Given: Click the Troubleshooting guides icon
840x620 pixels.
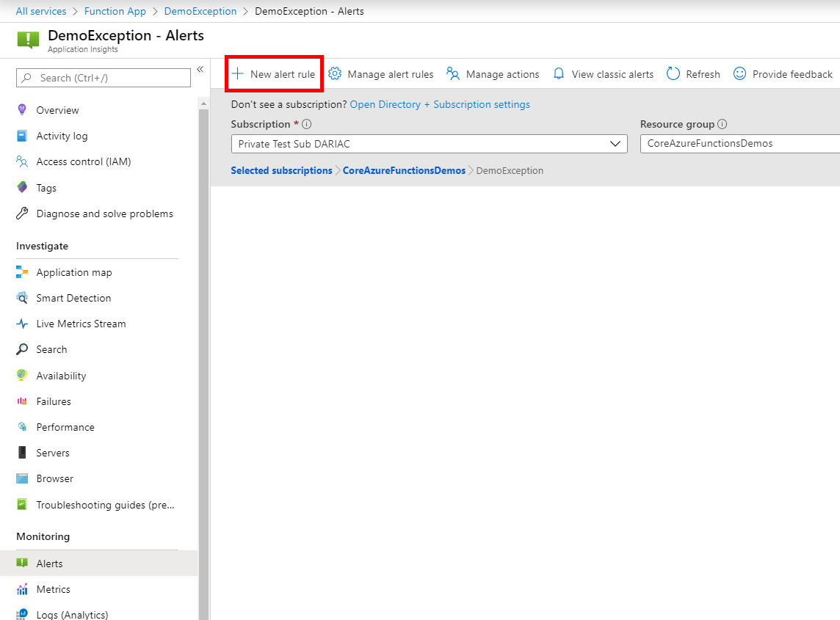Looking at the screenshot, I should 22,504.
